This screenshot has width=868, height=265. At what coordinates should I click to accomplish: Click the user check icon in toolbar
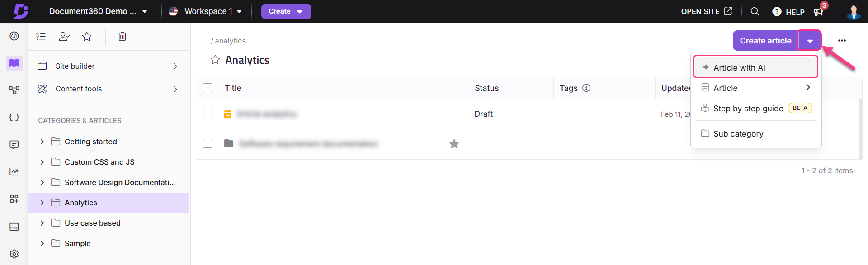click(65, 37)
